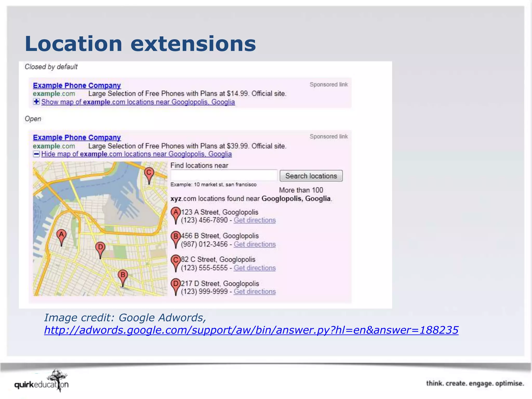Viewport: 532px width, 399px height.
Task: Open the adwords.google.com image credit URL
Action: click(x=251, y=330)
